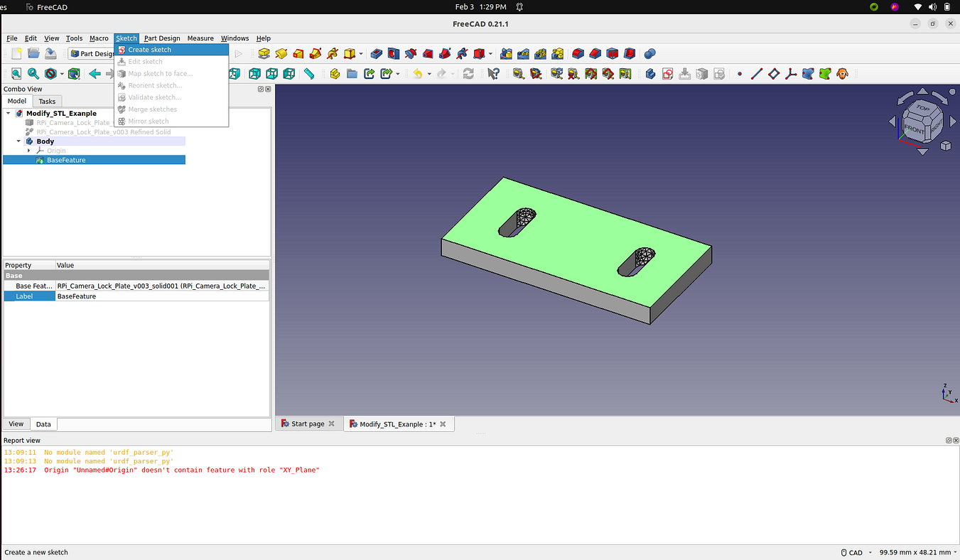The width and height of the screenshot is (960, 560).
Task: Click the Label value field BaseFeature
Action: pyautogui.click(x=162, y=296)
